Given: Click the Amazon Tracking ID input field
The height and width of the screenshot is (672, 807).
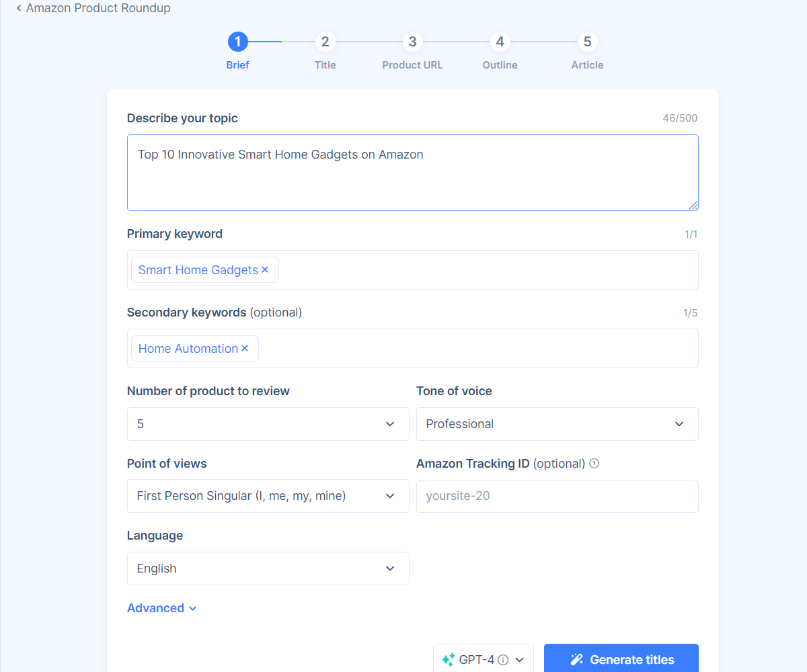Looking at the screenshot, I should click(557, 496).
